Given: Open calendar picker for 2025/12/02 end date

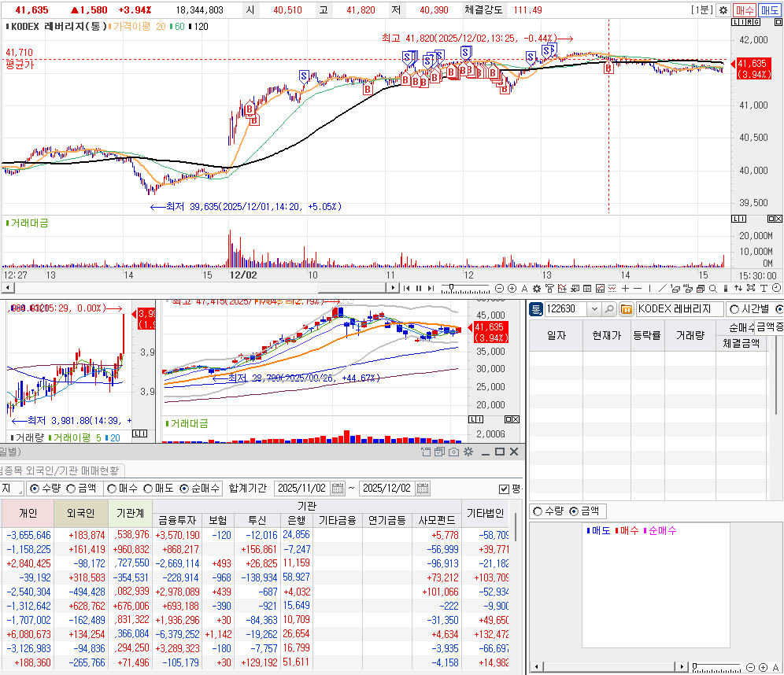Looking at the screenshot, I should click(423, 489).
